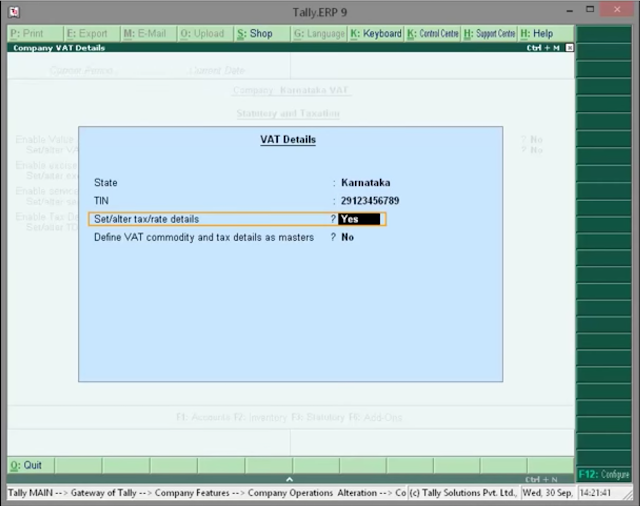The width and height of the screenshot is (640, 506).
Task: Click the Gateway of Tally breadcrumb text
Action: (104, 493)
